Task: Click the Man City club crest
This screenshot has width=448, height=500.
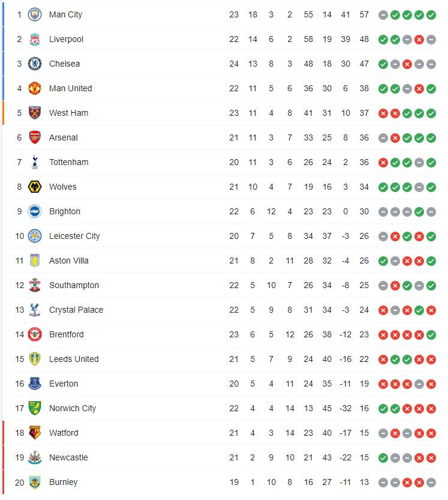Action: click(x=35, y=14)
